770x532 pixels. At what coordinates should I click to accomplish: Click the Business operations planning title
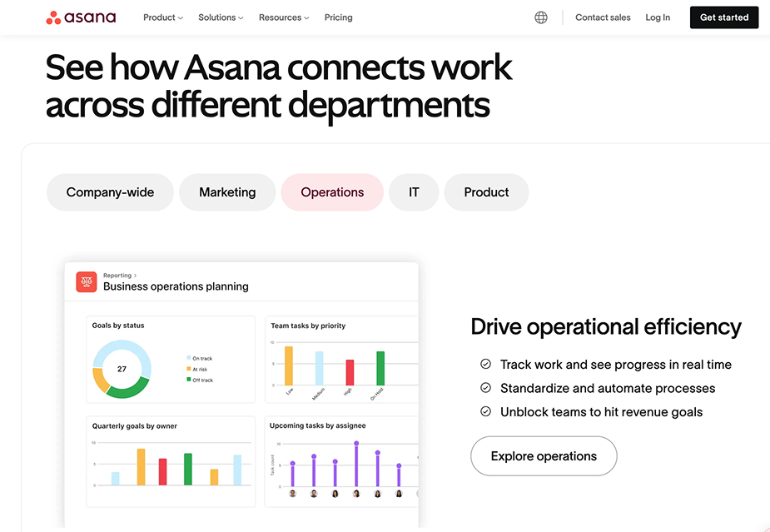[176, 286]
